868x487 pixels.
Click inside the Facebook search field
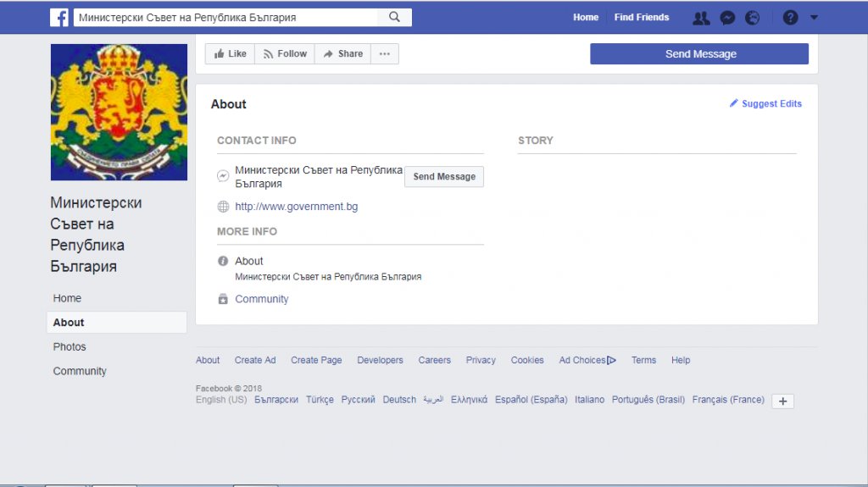click(x=225, y=17)
